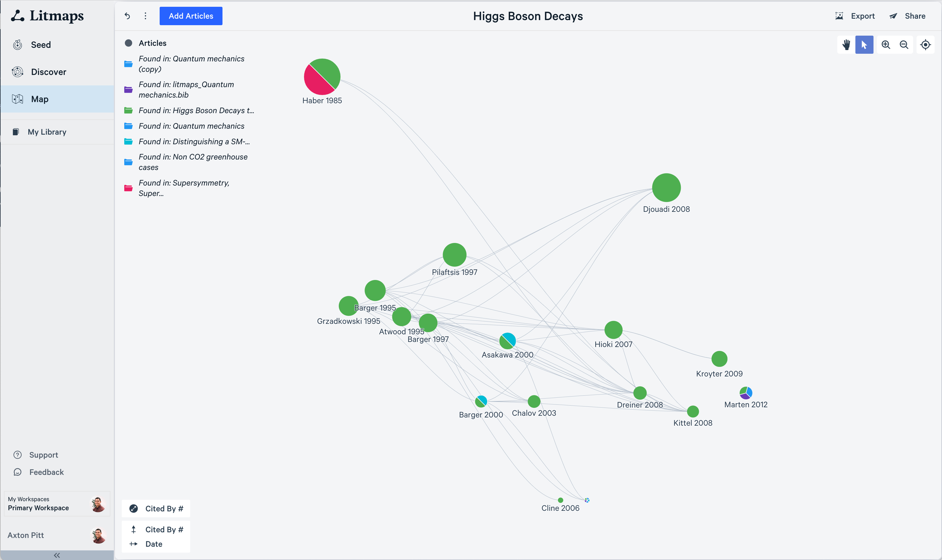Screen dimensions: 942x560
Task: Select the pointer selection tool
Action: [x=864, y=45]
